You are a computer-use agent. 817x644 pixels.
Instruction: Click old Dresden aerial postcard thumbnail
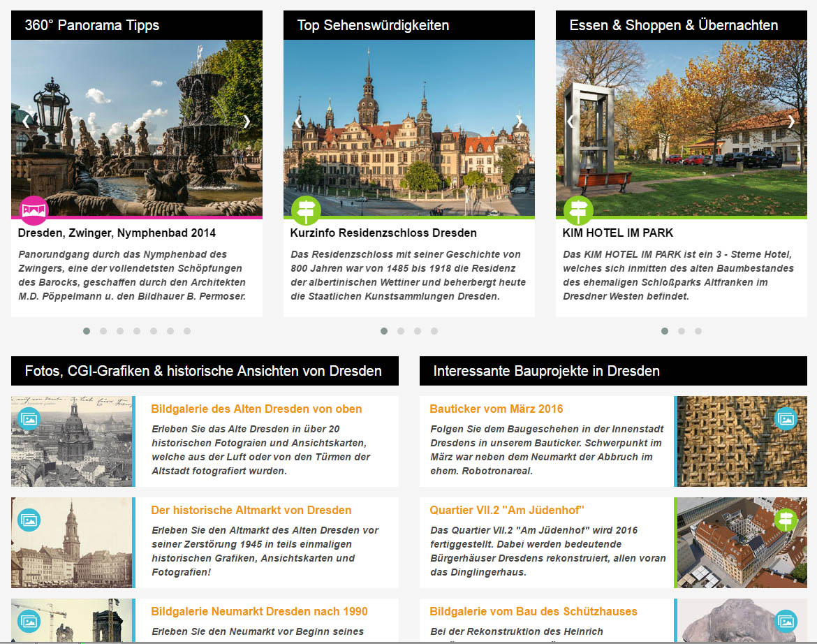click(71, 441)
